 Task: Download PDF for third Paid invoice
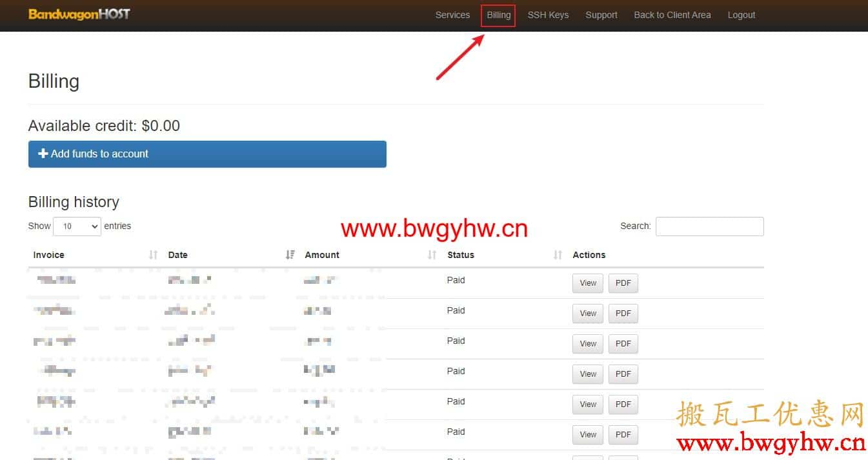pyautogui.click(x=623, y=344)
